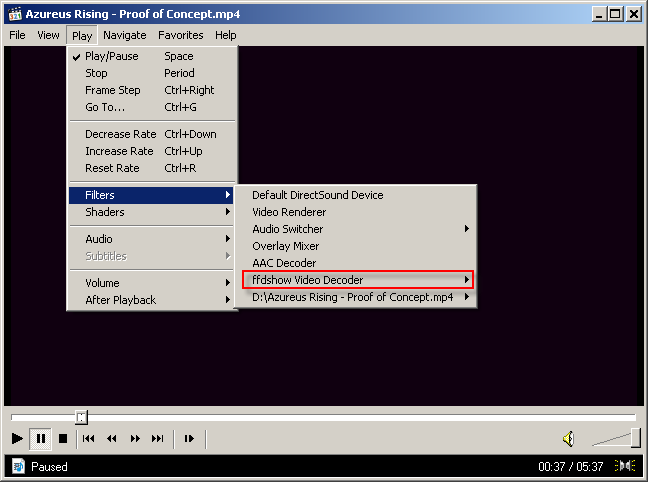The width and height of the screenshot is (648, 482).
Task: Toggle the checked Play/Pause menu entry
Action: coord(111,57)
